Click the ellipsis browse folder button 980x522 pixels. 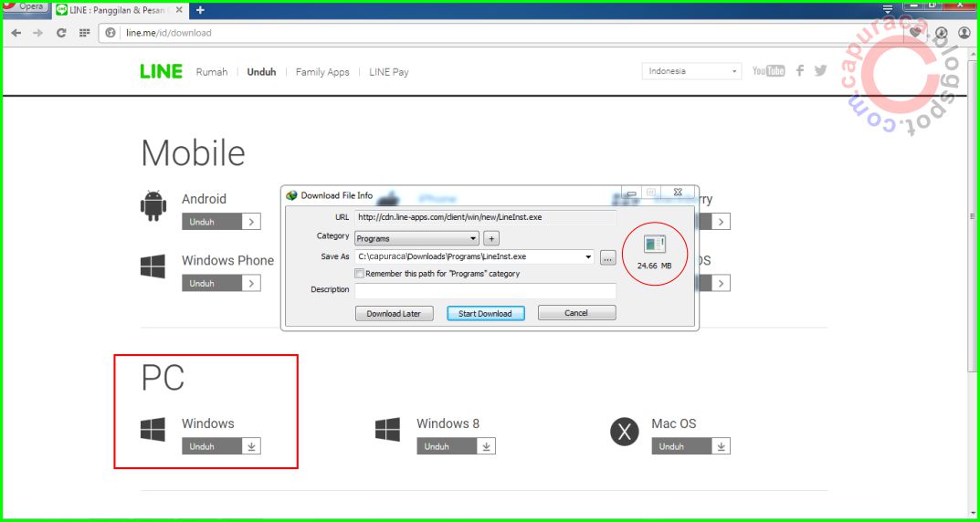pyautogui.click(x=608, y=257)
